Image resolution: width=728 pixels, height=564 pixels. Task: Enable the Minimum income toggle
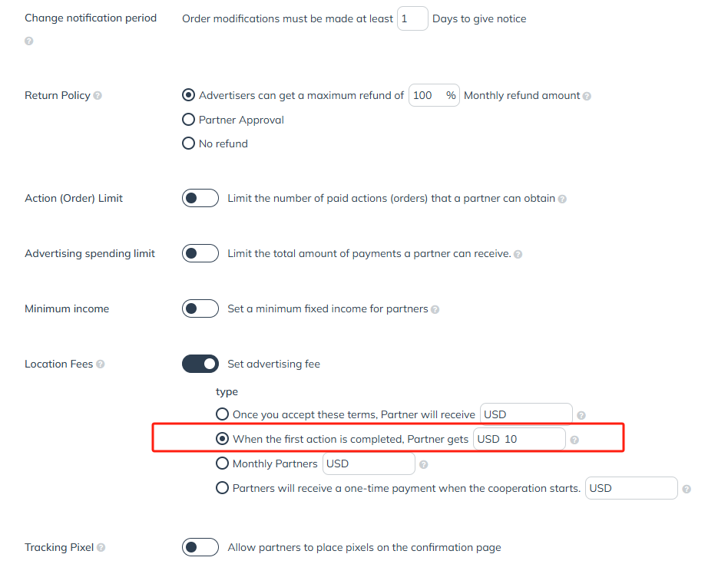click(x=200, y=308)
